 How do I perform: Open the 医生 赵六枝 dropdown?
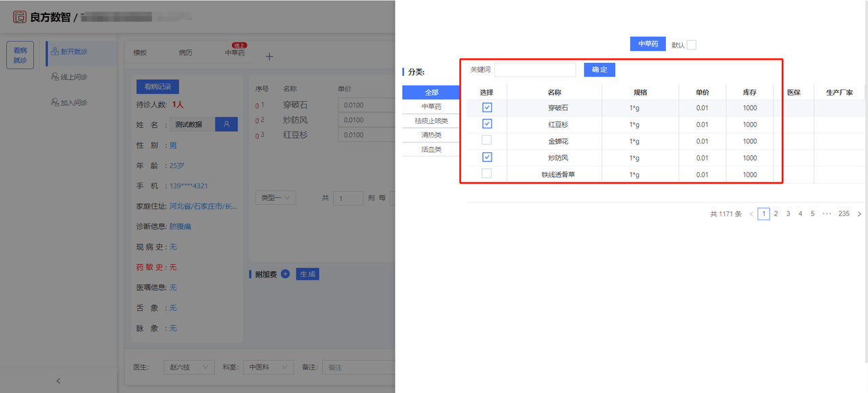coord(189,367)
